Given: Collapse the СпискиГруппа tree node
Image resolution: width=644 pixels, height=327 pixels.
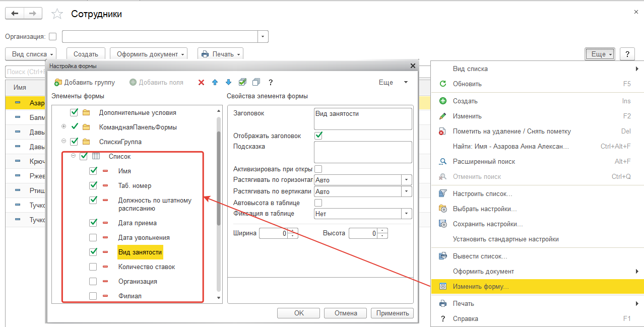Looking at the screenshot, I should click(x=63, y=141).
